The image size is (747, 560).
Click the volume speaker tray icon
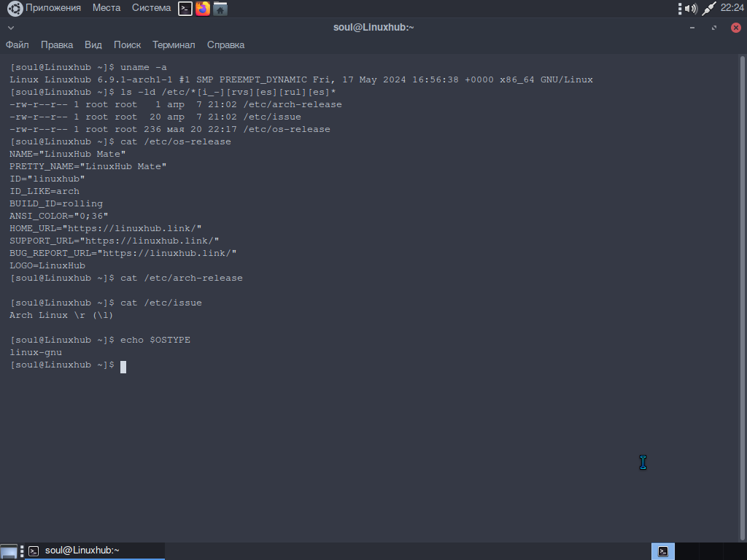pos(691,8)
